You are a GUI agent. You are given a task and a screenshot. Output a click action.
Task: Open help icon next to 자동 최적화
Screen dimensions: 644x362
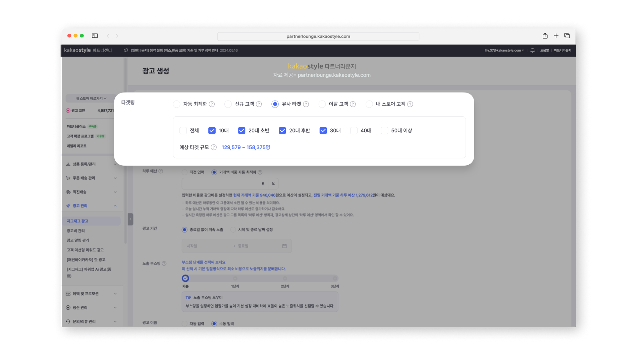(x=212, y=104)
